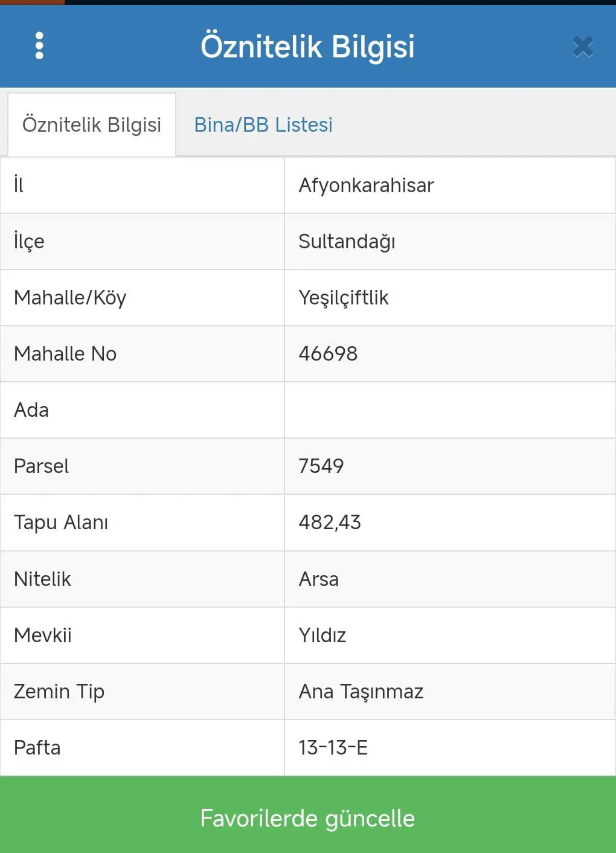Click the empty Ada value cell
The width and height of the screenshot is (616, 853).
tap(450, 410)
